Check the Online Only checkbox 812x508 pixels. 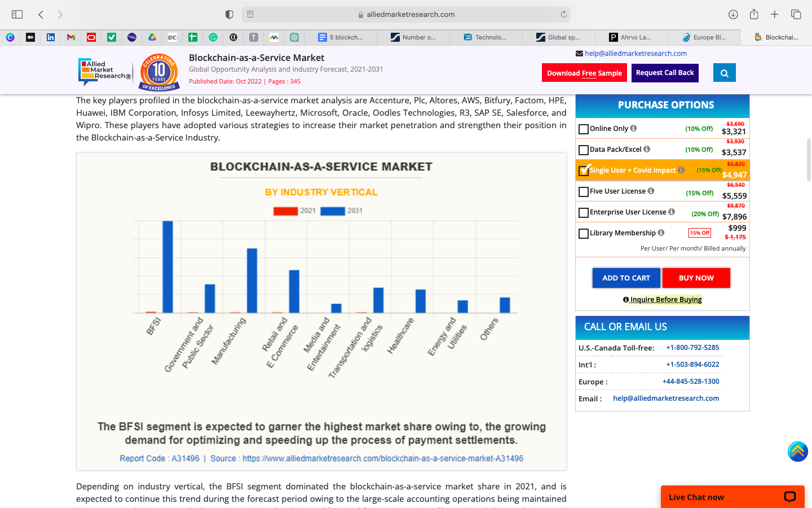coord(584,129)
